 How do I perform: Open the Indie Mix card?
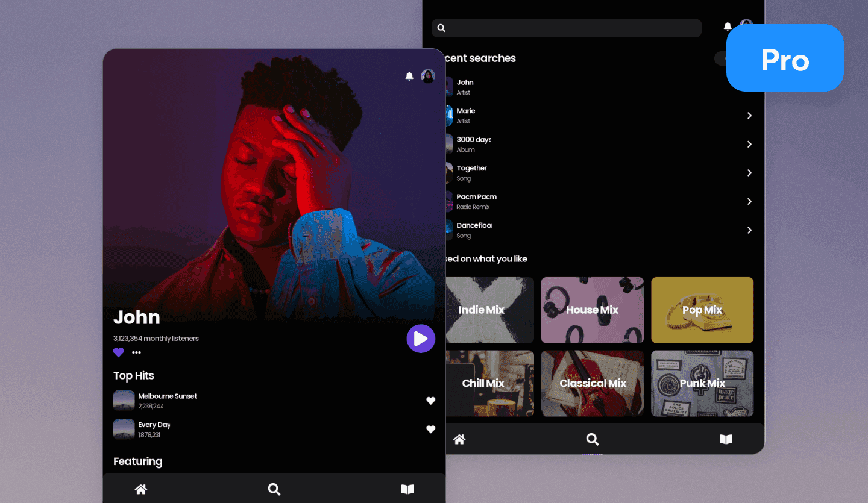pyautogui.click(x=490, y=310)
